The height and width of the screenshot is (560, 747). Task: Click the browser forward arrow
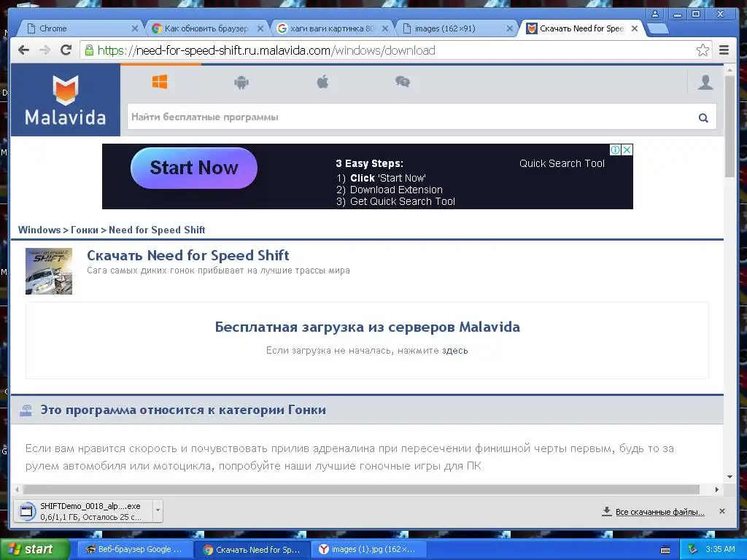tap(44, 50)
